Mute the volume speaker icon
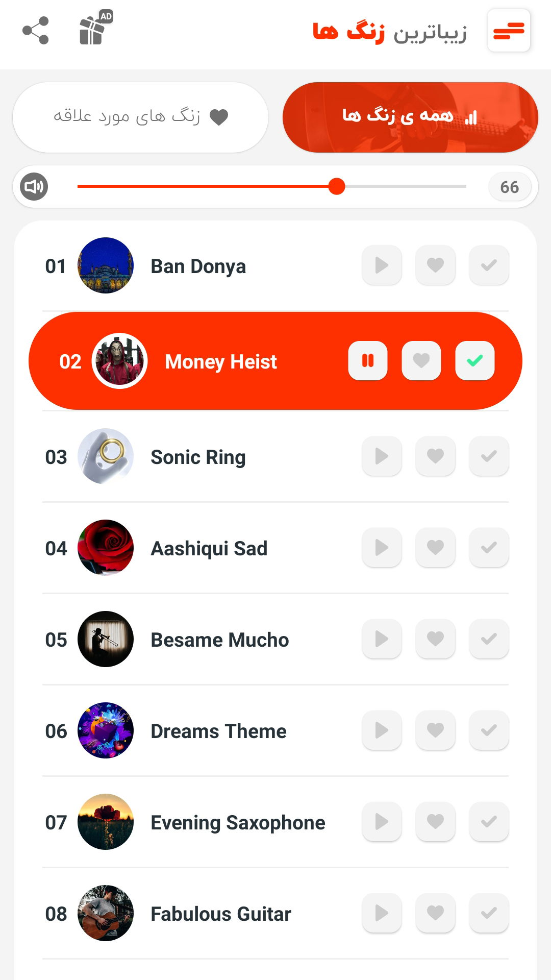 tap(34, 187)
